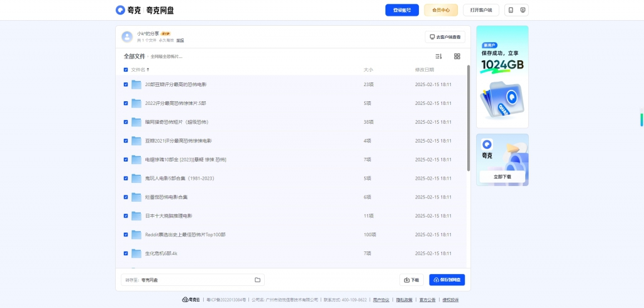Uncheck 2022评分最高恐怖惊悚片.5部 checkbox
The width and height of the screenshot is (644, 308).
click(x=126, y=104)
